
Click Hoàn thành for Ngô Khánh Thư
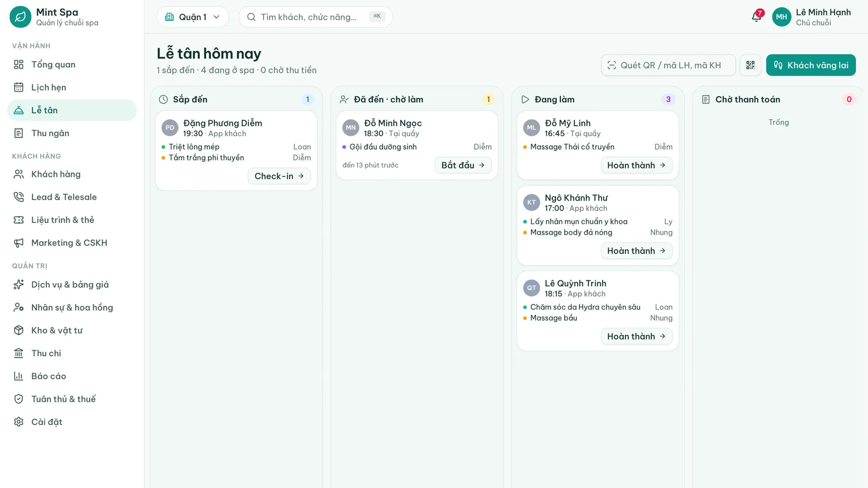pyautogui.click(x=636, y=251)
